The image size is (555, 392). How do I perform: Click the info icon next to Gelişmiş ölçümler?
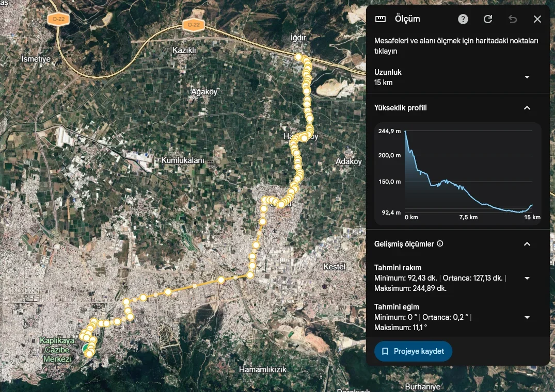[440, 243]
